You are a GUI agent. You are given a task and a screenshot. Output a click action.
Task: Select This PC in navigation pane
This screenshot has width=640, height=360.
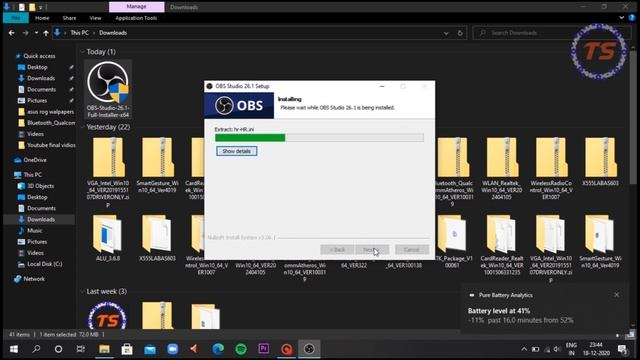tap(32, 175)
